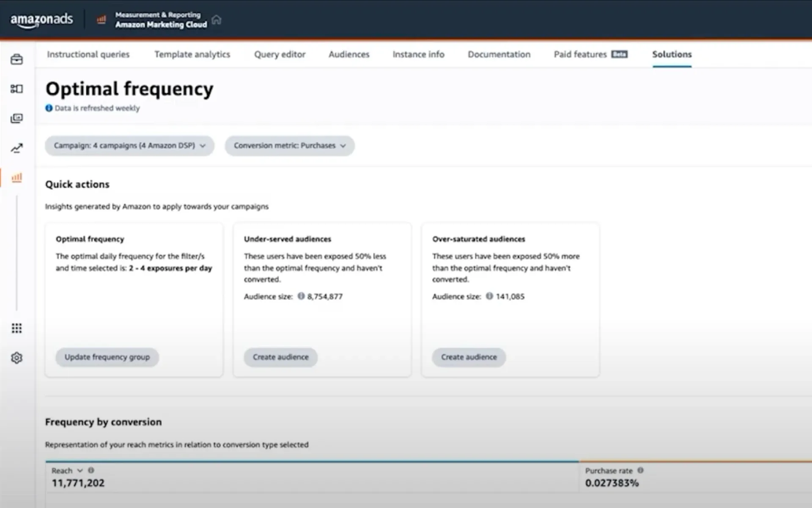The height and width of the screenshot is (508, 812).
Task: Open the Conversion metric: Purchases dropdown
Action: (x=289, y=146)
